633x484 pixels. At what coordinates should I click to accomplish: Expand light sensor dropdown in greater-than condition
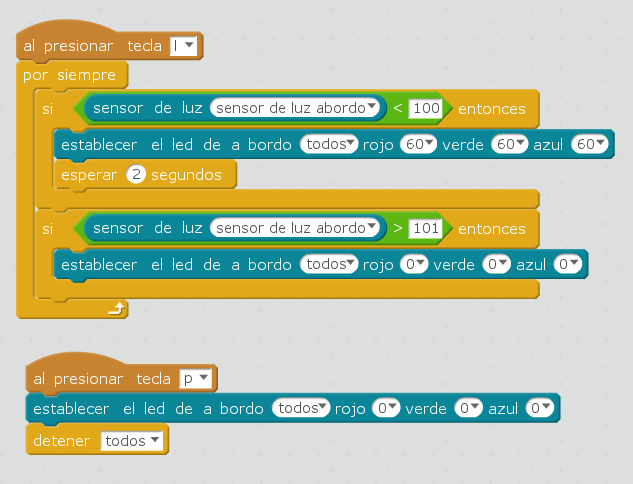click(298, 228)
